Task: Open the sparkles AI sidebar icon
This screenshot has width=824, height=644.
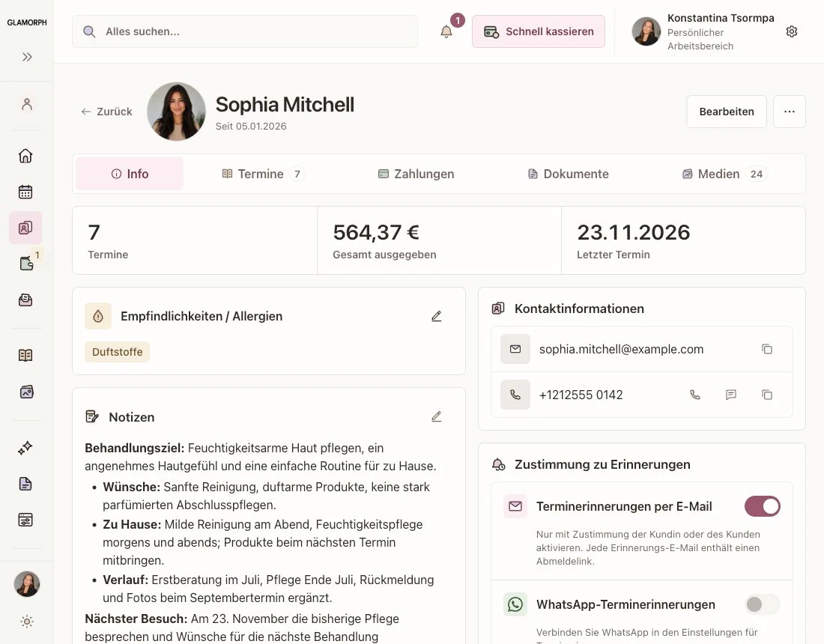Action: 25,448
